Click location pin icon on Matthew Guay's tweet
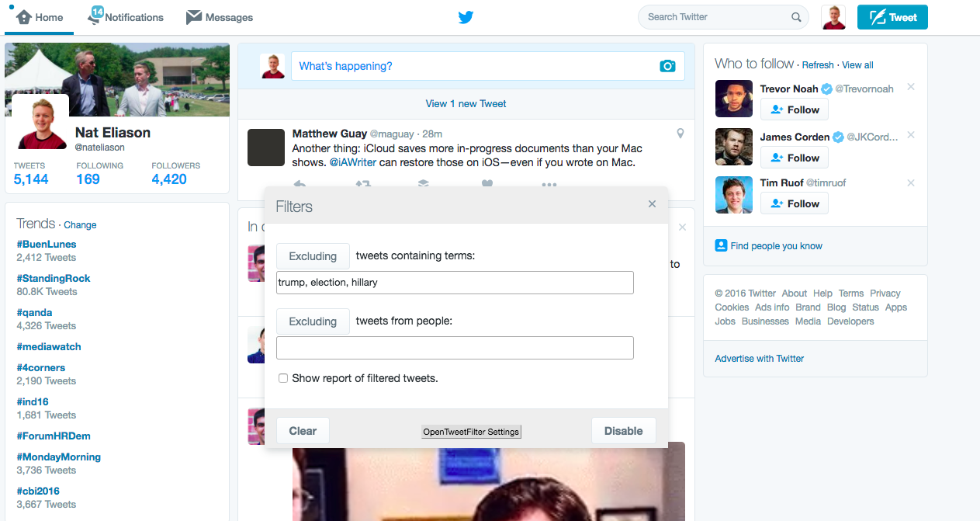Viewport: 980px width, 521px height. tap(680, 134)
